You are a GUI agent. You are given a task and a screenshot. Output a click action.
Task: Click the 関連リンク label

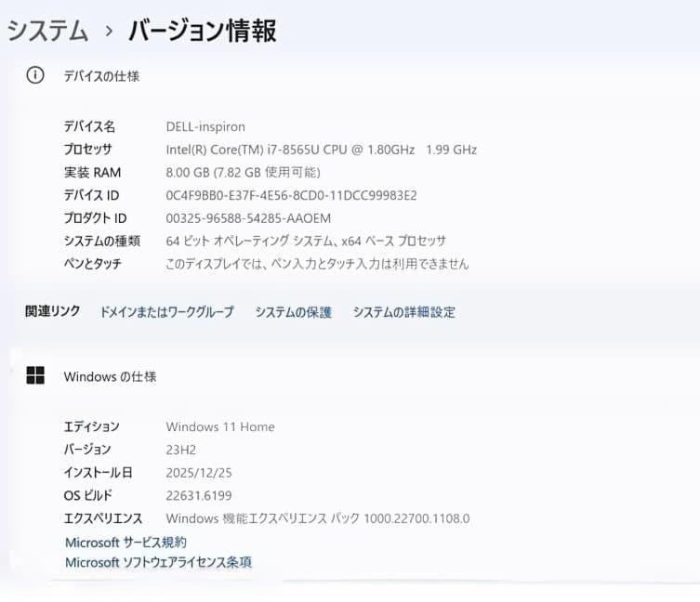[x=53, y=311]
